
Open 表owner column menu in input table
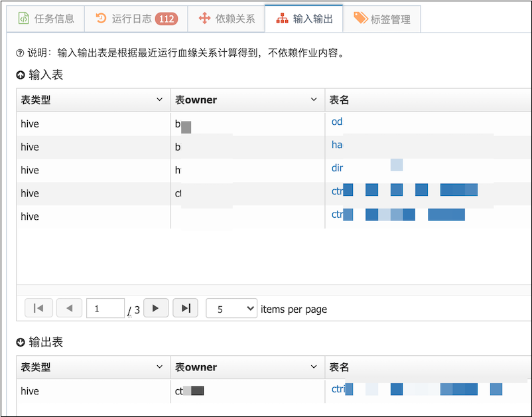point(314,100)
